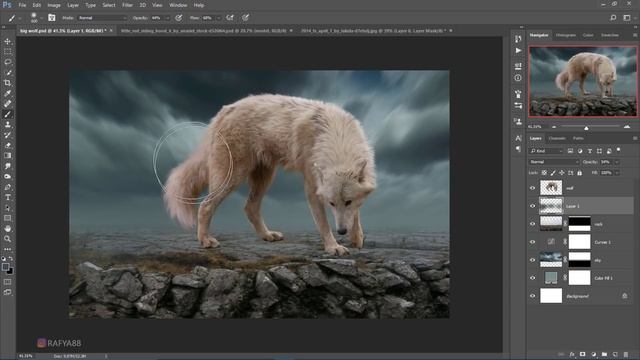Select the Rectangular Marquee tool

(8, 51)
